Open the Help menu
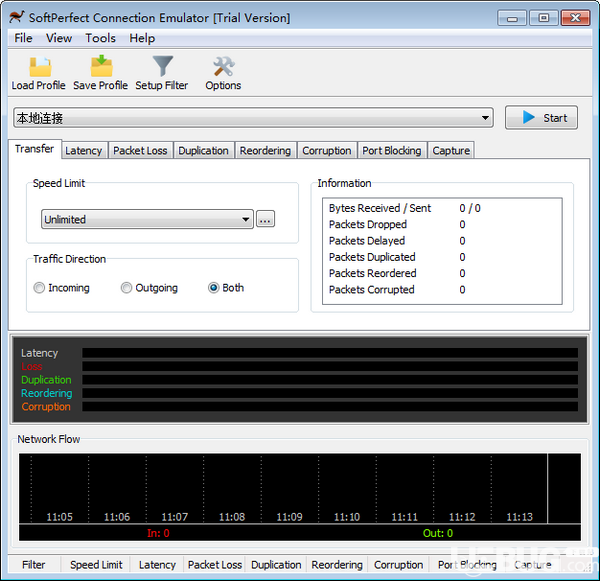 coord(142,38)
